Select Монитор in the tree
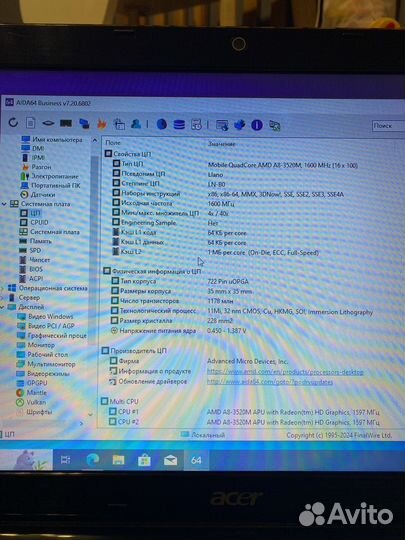Viewport: 405px width, 540px height. (41, 345)
